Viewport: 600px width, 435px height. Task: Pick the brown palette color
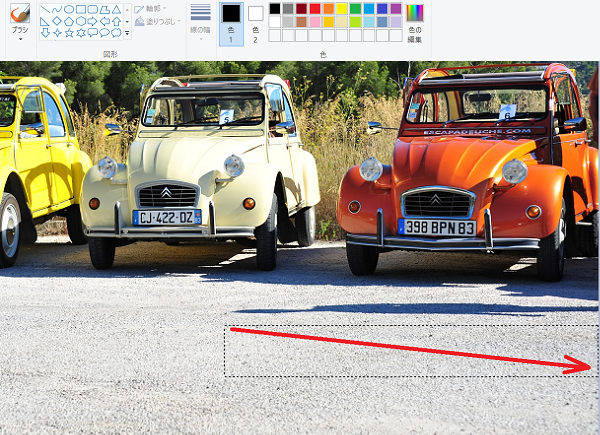pos(301,22)
